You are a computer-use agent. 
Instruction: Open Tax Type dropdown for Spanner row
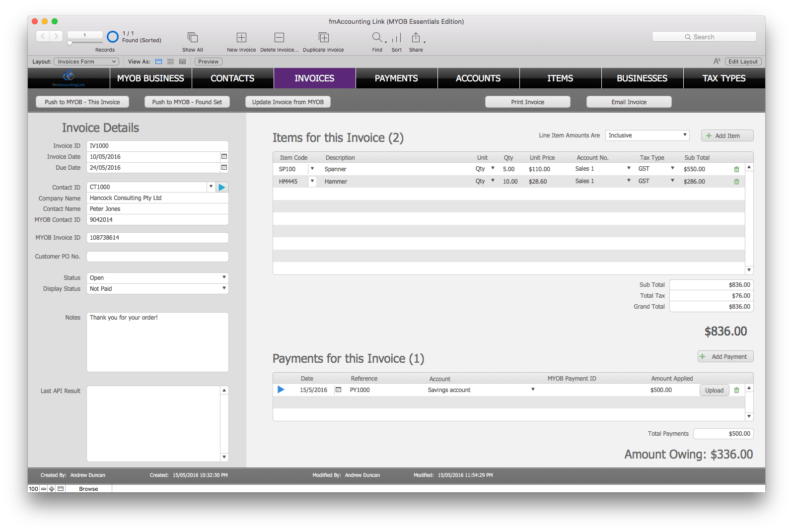point(672,168)
